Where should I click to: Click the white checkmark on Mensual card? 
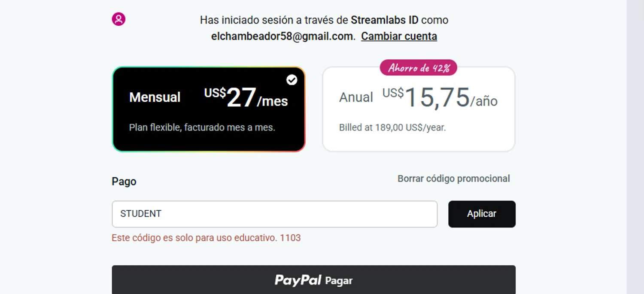click(292, 80)
